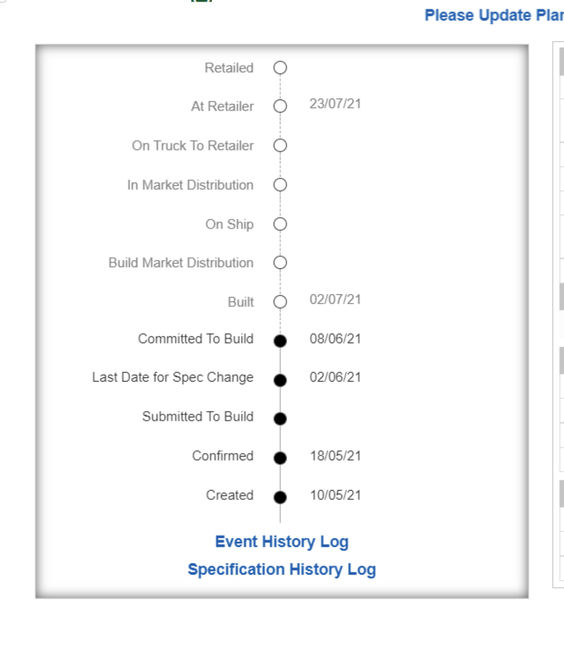
Task: Click the Built milestone circle
Action: pyautogui.click(x=280, y=302)
